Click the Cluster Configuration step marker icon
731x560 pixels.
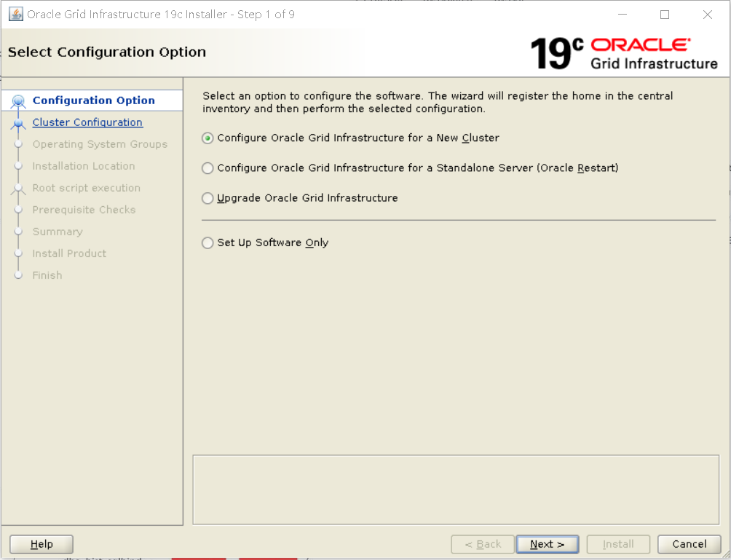18,123
